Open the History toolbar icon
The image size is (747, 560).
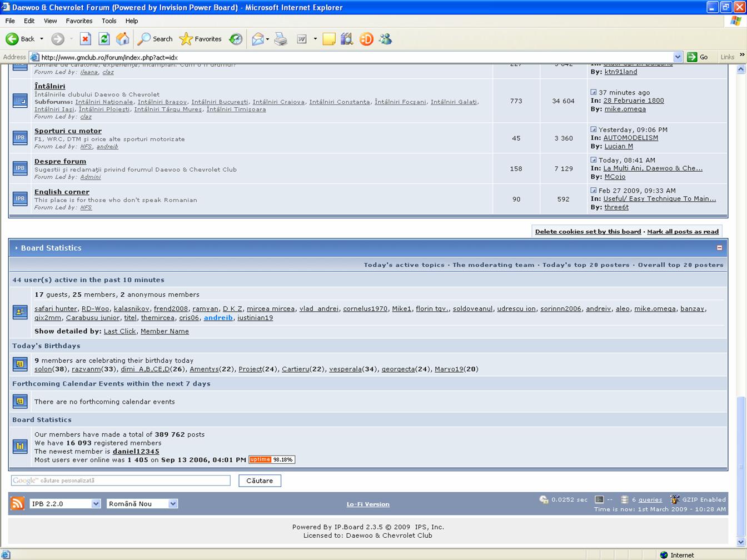pyautogui.click(x=236, y=39)
